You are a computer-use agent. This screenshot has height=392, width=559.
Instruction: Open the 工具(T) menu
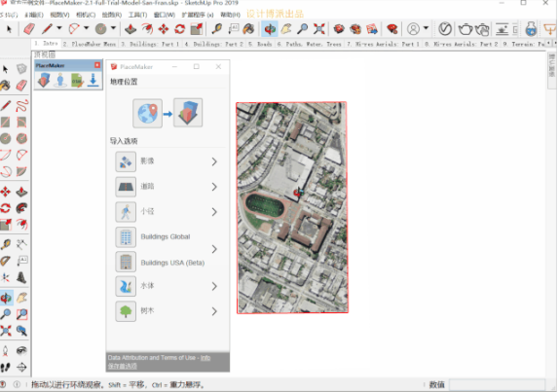(137, 15)
